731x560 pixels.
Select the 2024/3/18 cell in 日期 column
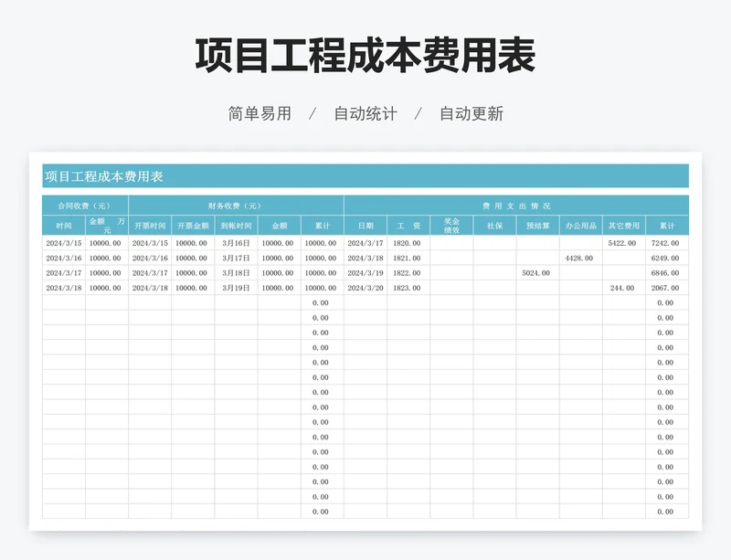[365, 258]
